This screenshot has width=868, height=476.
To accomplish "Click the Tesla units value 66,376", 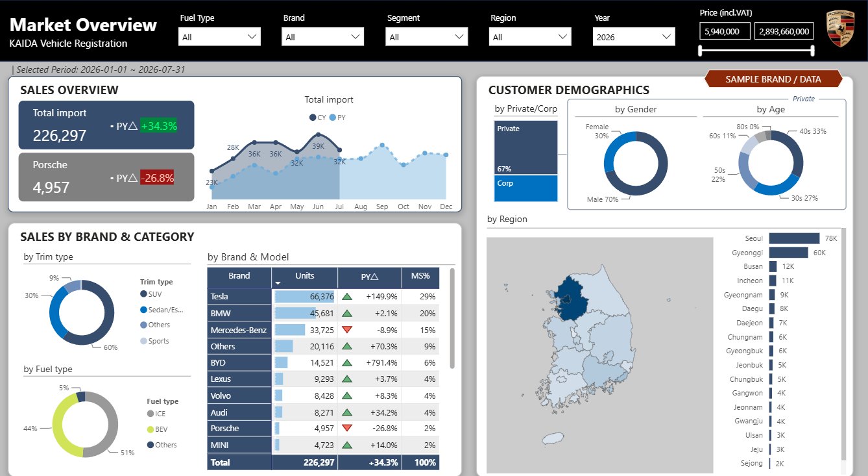I will point(322,297).
